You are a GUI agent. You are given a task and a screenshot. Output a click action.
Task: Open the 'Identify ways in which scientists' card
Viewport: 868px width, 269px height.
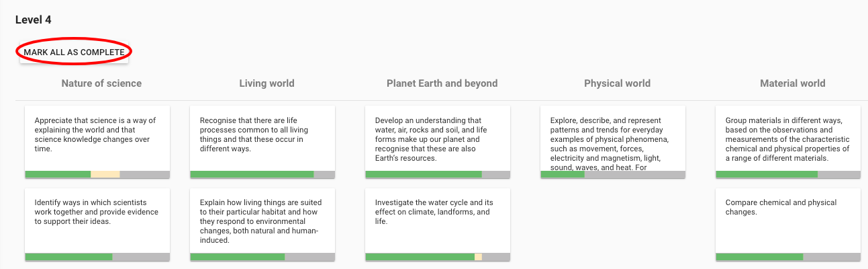tap(97, 215)
